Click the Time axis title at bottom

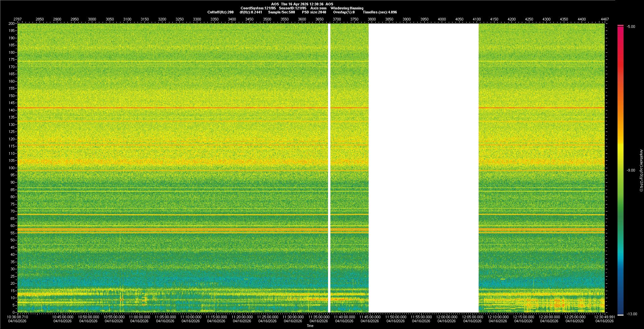(x=310, y=326)
